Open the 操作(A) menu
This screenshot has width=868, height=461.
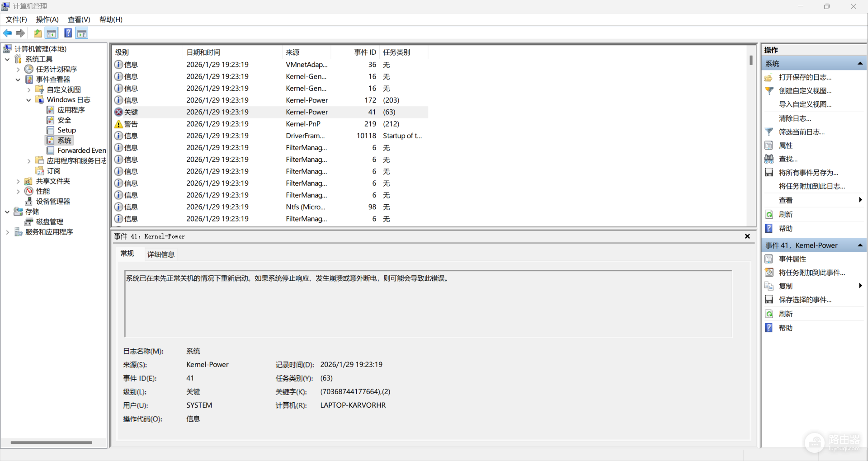coord(47,19)
